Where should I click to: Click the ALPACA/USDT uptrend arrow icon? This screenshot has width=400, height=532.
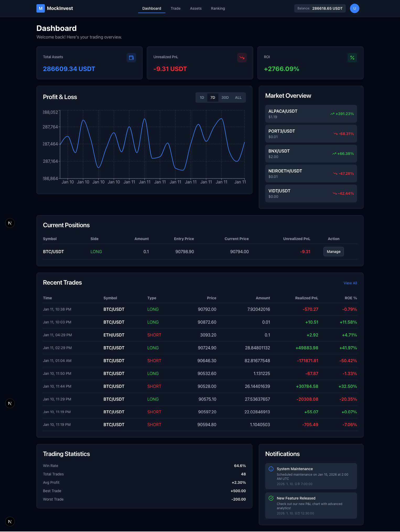point(332,114)
